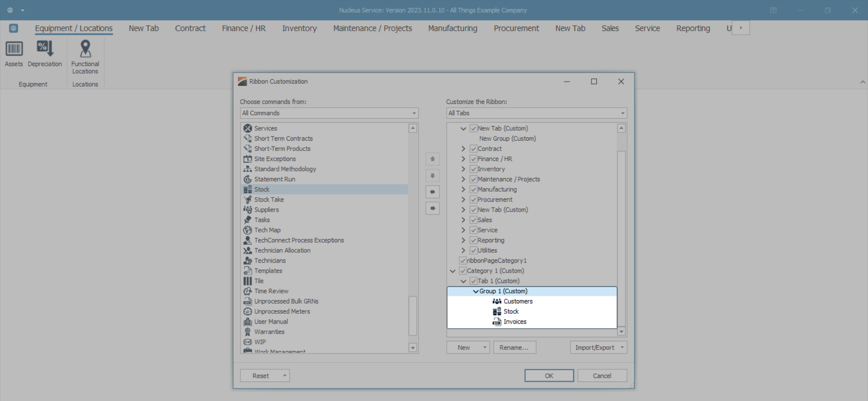Open the Inventory ribbon tab

tap(299, 28)
